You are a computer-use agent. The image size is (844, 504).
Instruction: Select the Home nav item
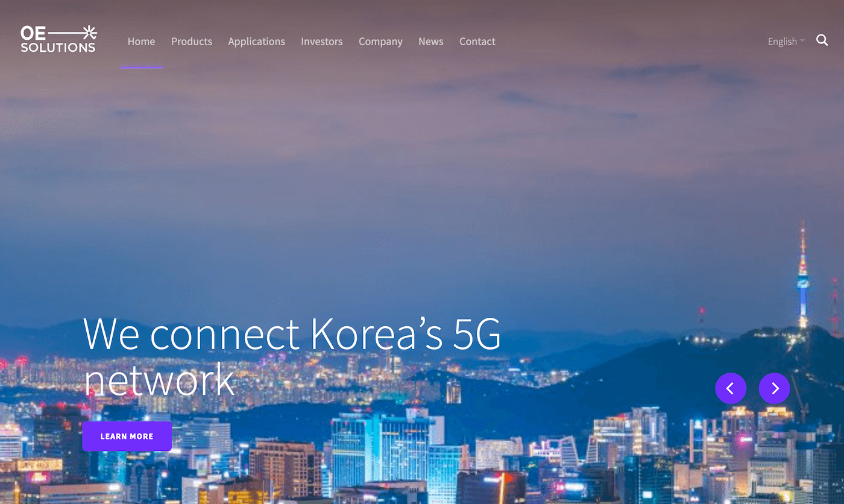click(x=141, y=42)
